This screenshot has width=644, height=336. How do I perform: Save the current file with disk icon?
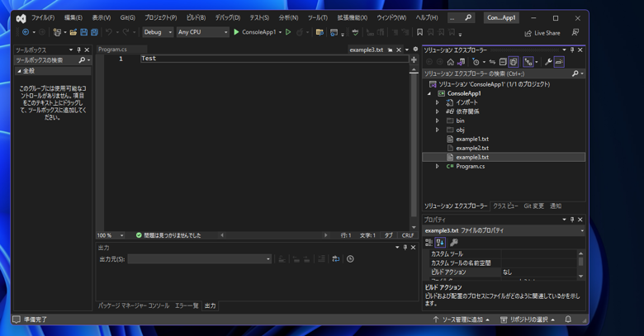click(83, 32)
